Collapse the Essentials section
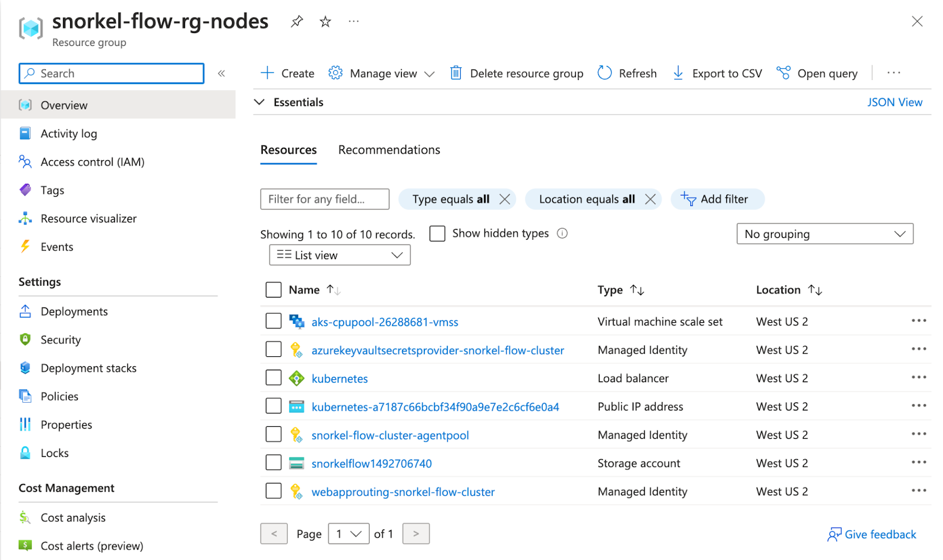The image size is (943, 560). [259, 102]
